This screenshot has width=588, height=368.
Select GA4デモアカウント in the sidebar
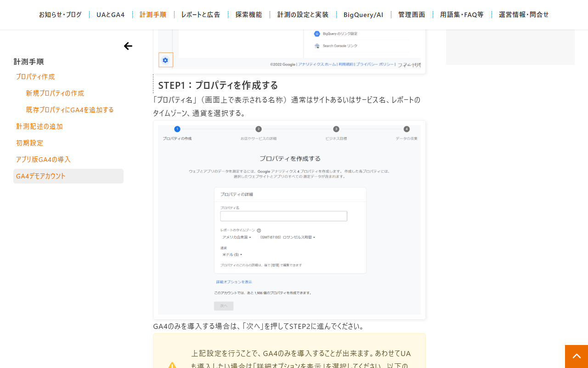pyautogui.click(x=68, y=176)
